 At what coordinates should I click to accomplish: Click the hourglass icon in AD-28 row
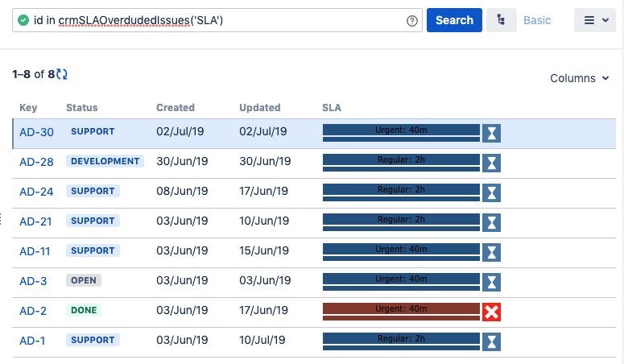491,162
